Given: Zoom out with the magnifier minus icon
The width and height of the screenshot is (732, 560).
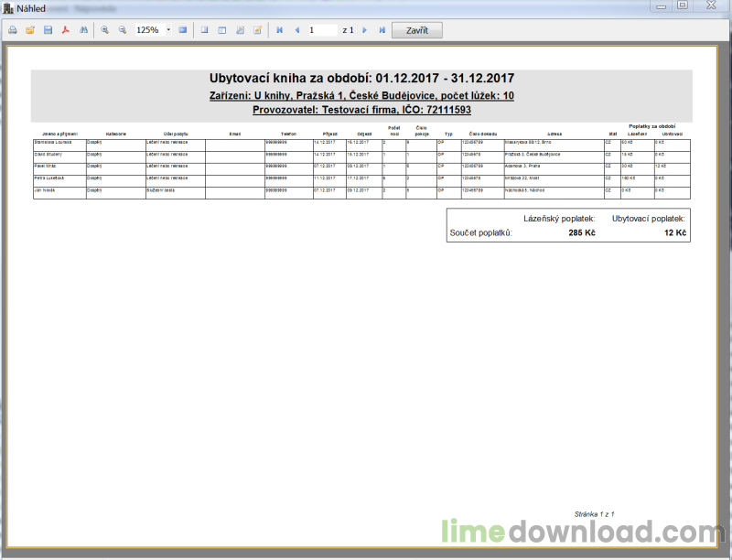Looking at the screenshot, I should 123,30.
